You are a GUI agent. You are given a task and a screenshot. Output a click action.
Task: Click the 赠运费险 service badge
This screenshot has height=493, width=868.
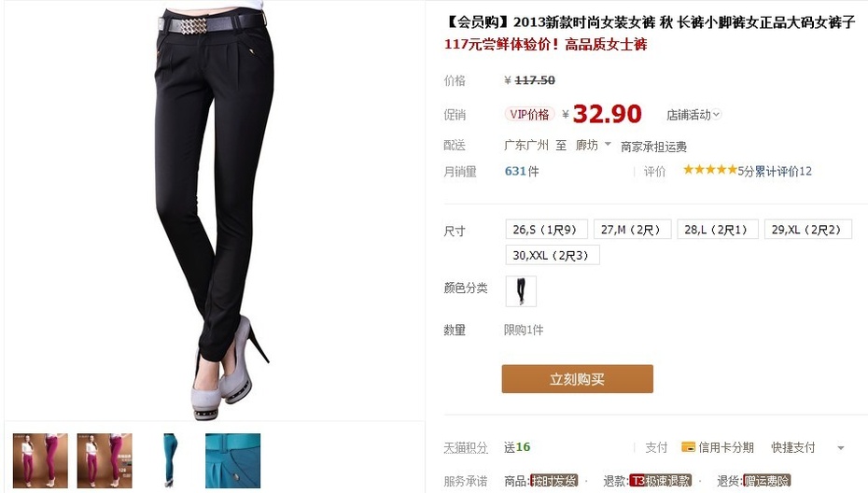point(766,480)
